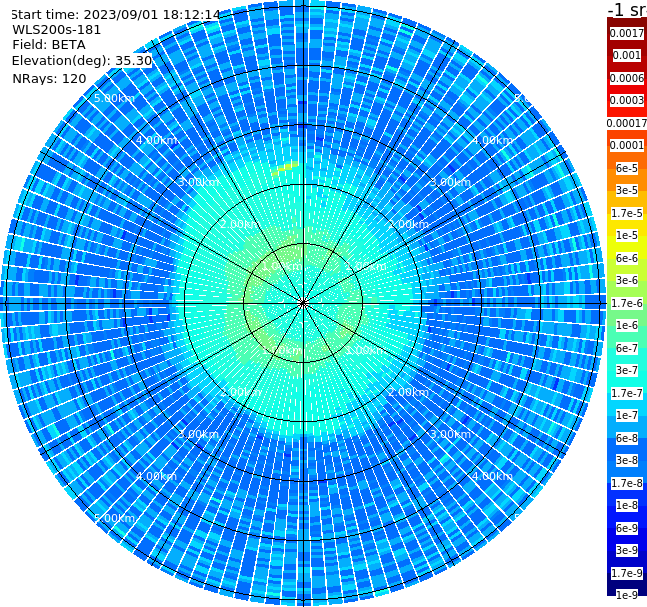Viewport: 647px width, 607px height.
Task: Click the 1e-7 colorbar label
Action: pyautogui.click(x=627, y=415)
